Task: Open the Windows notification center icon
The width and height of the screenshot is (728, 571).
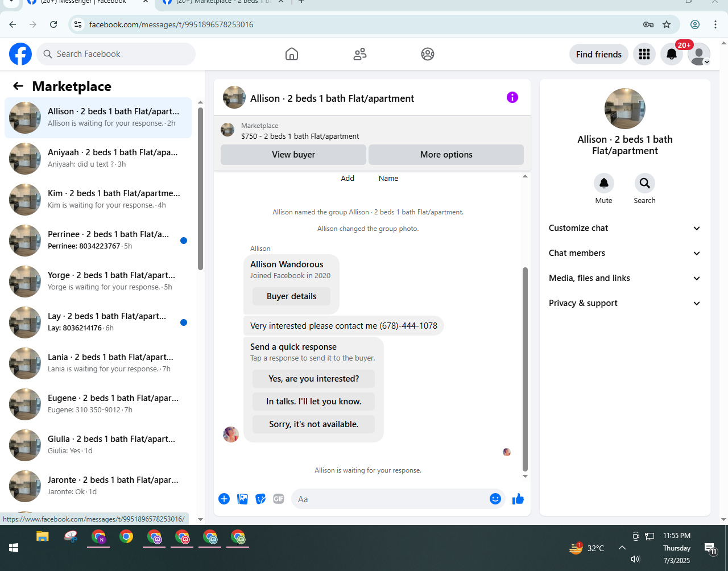Action: 711,548
